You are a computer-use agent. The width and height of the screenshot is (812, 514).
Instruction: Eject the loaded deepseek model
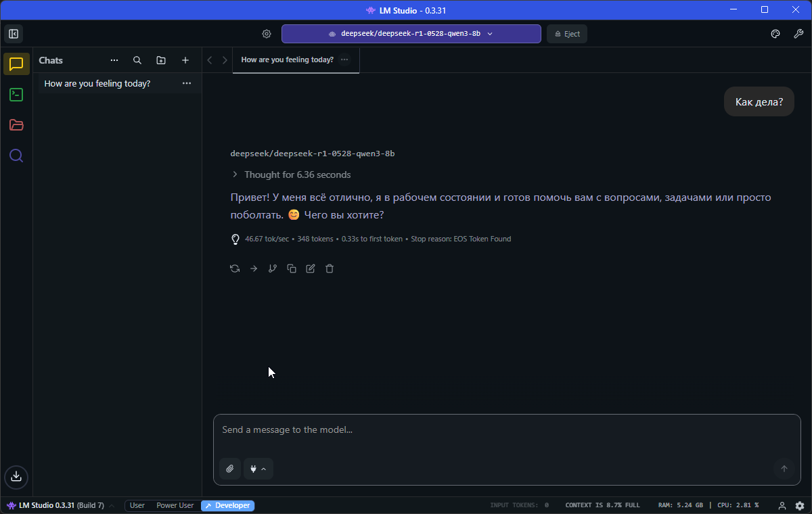pyautogui.click(x=567, y=34)
